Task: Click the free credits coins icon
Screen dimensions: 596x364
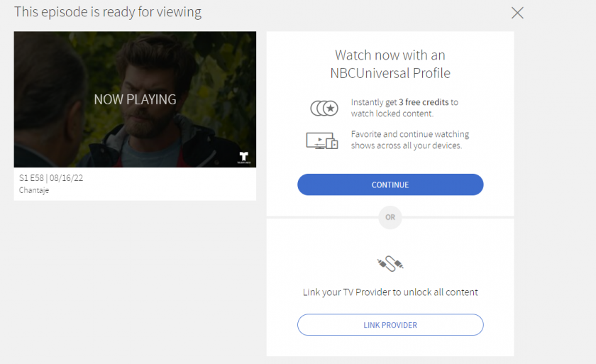Action: click(324, 108)
